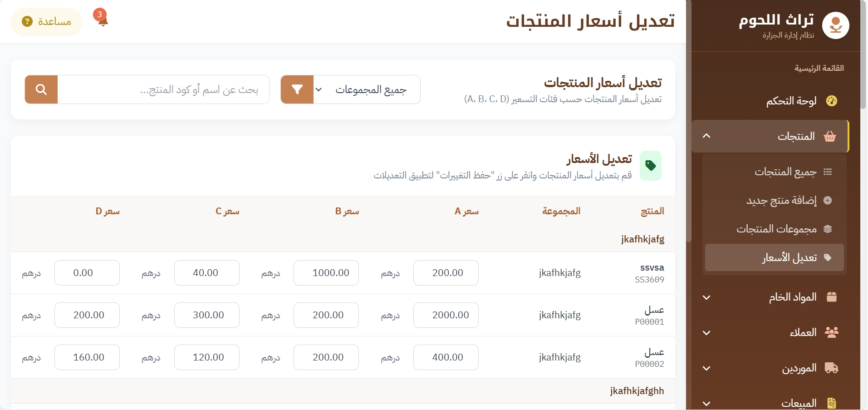Click the notification bell icon

pyautogui.click(x=103, y=20)
